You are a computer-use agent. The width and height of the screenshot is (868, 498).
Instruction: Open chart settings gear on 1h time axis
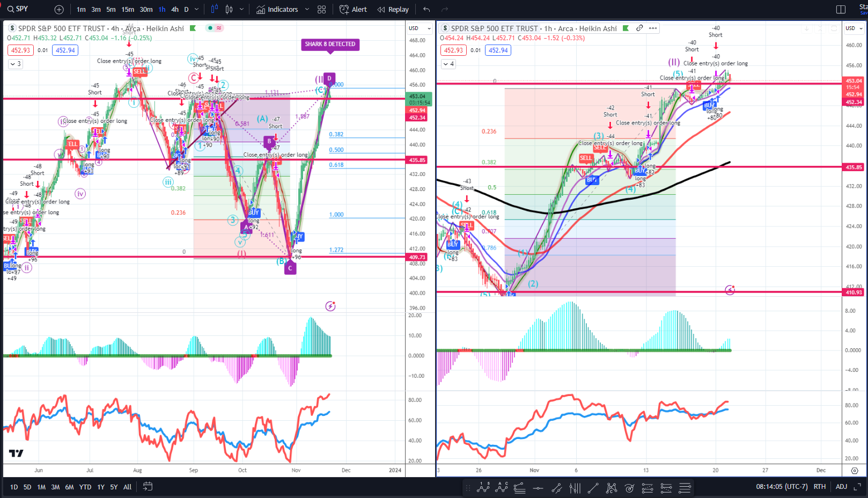854,471
